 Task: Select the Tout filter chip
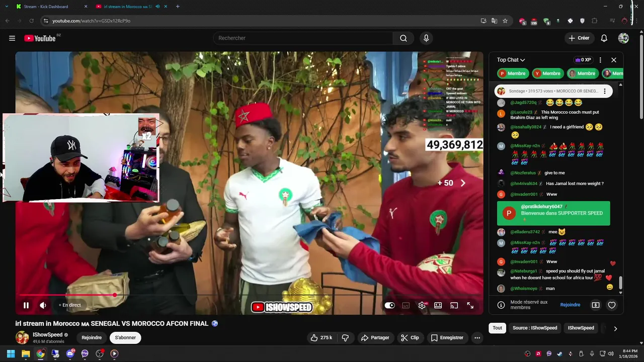tap(497, 328)
